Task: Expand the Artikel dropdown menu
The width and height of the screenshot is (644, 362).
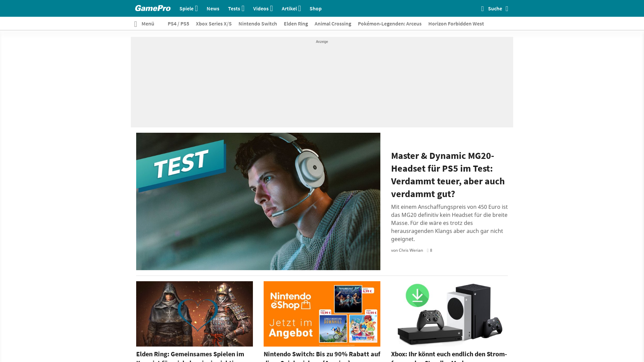Action: [x=291, y=9]
